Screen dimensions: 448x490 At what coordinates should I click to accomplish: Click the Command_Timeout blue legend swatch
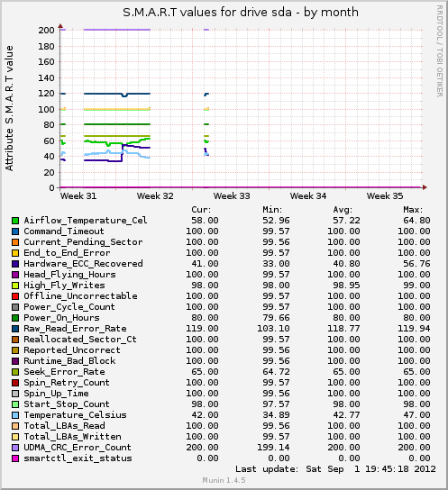click(x=15, y=231)
